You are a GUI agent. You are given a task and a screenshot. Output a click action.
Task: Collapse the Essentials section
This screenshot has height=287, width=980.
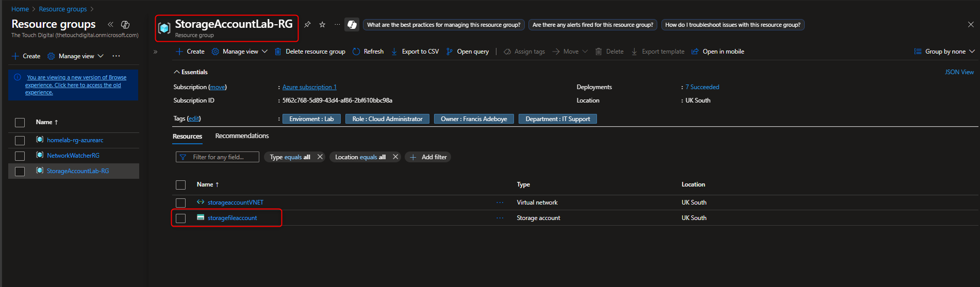[x=191, y=72]
